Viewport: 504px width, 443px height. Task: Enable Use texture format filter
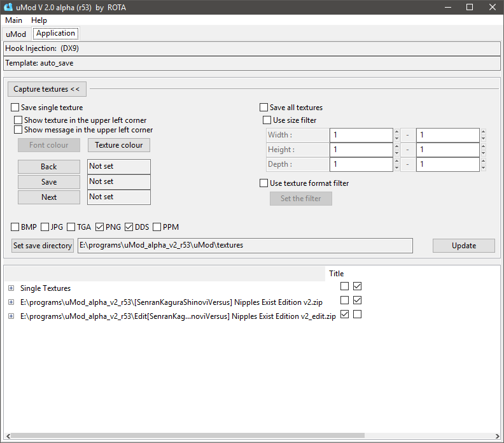[x=264, y=183]
